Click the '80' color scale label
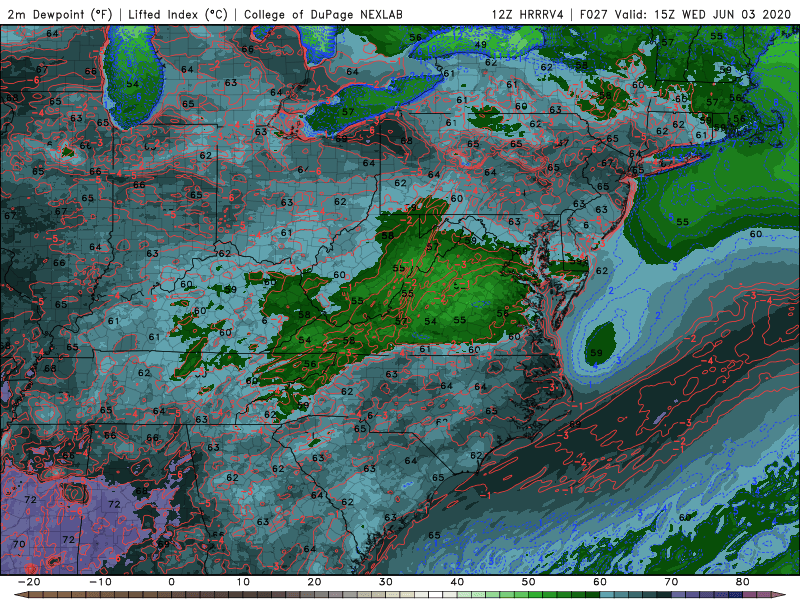This screenshot has width=800, height=600. pos(743,582)
